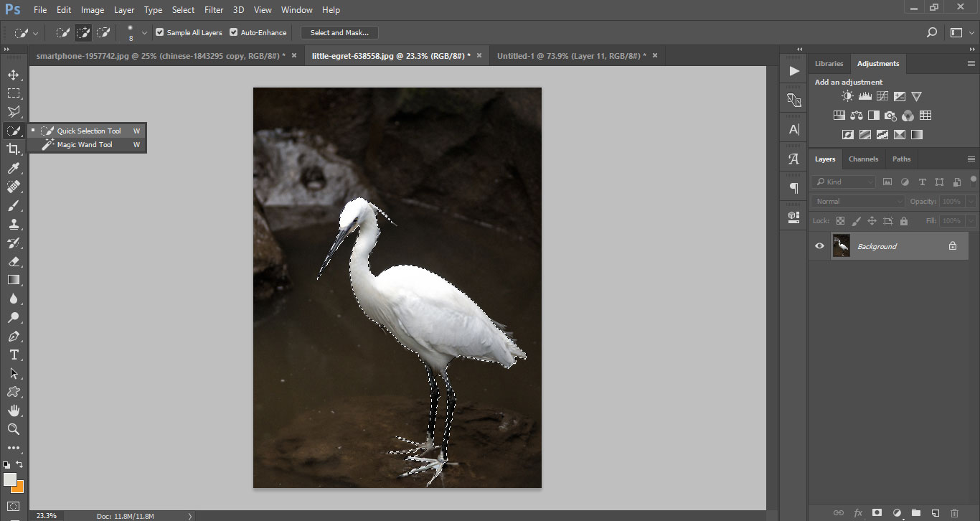Open the Fill slider dropdown arrow
980x521 pixels.
[971, 221]
